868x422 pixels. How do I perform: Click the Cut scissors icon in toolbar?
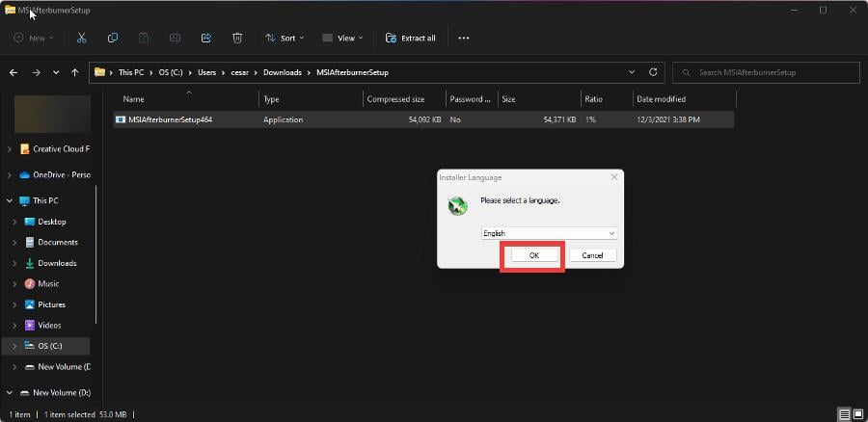pos(81,38)
